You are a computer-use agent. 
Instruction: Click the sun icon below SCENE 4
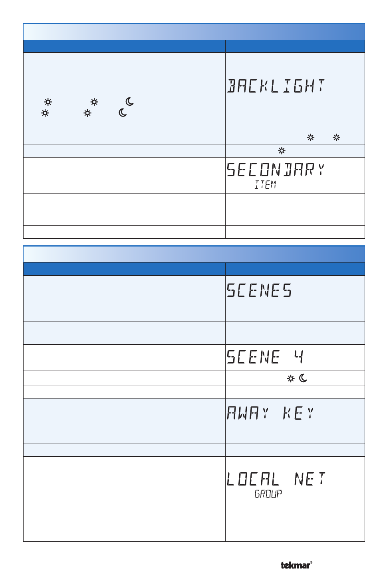291,378
